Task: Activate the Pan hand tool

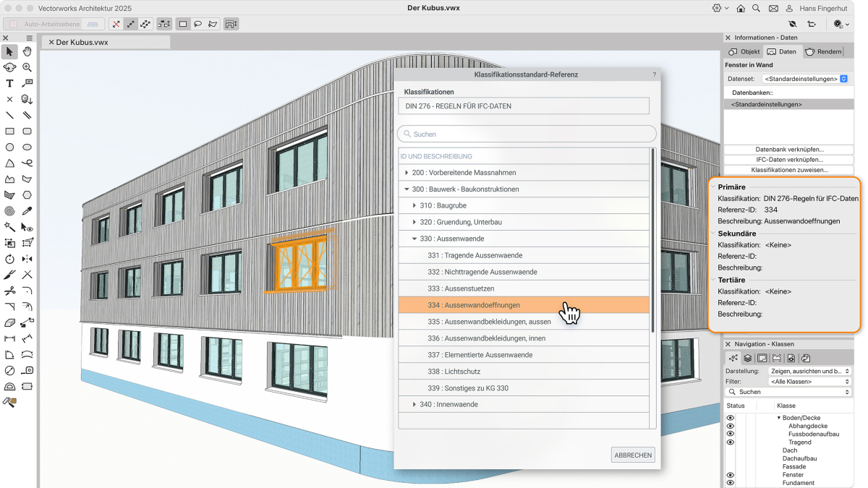Action: point(27,51)
